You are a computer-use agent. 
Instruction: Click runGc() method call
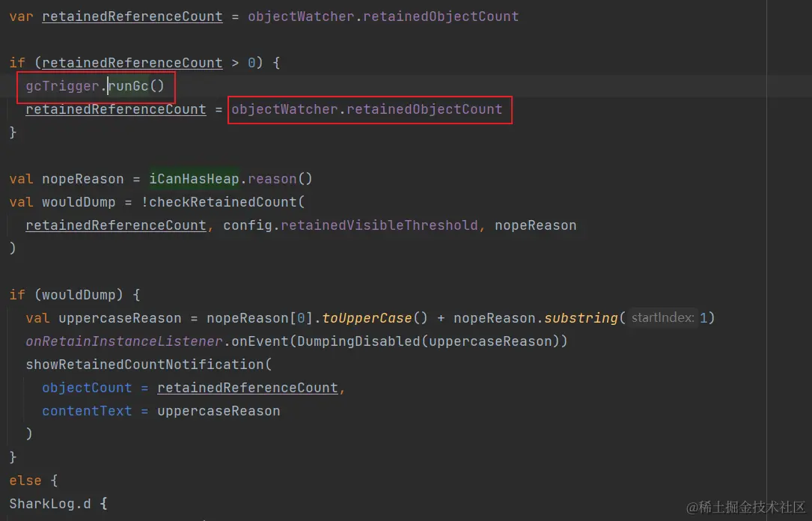click(x=136, y=86)
